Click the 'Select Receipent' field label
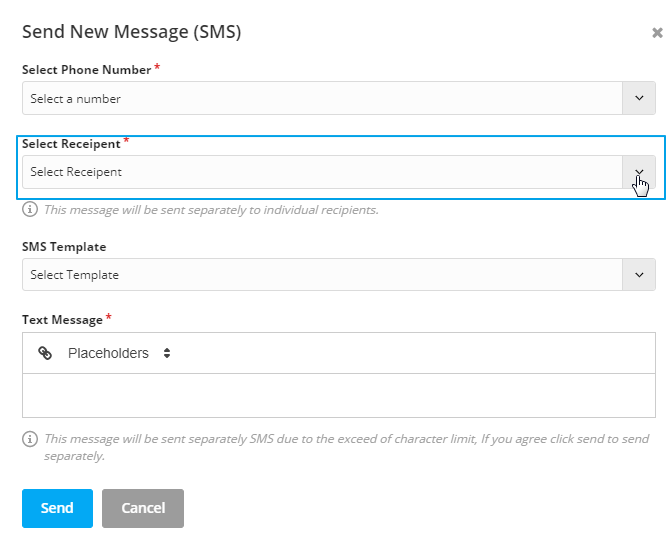 click(71, 144)
